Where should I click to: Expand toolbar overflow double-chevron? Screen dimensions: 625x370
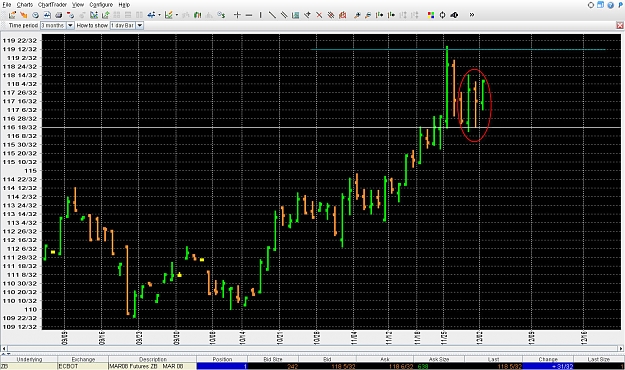point(472,15)
